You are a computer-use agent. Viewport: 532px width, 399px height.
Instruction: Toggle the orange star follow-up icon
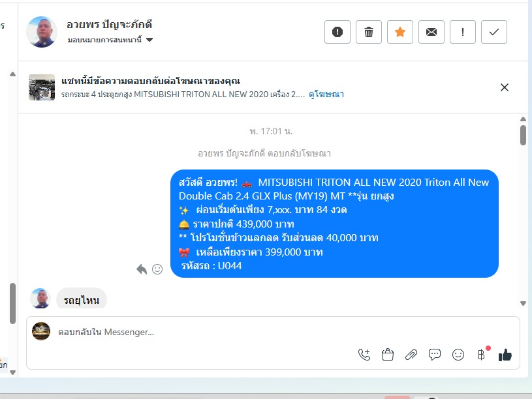pos(400,32)
